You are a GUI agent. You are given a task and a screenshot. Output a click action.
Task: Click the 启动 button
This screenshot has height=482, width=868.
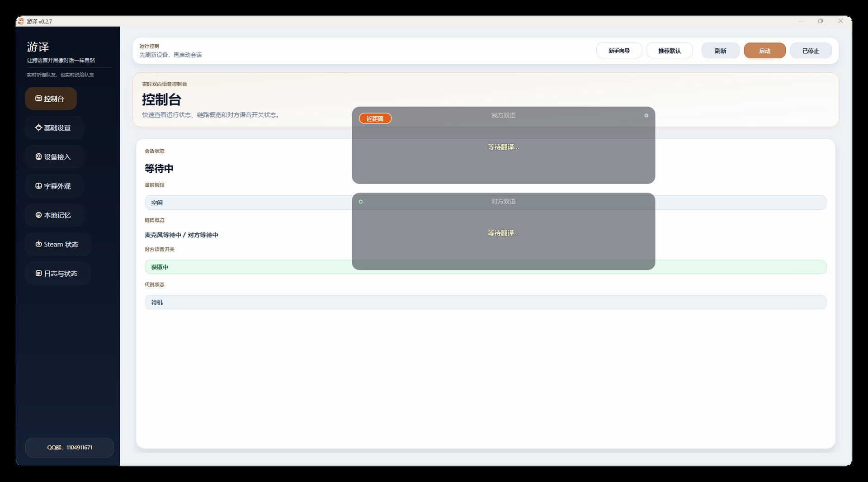click(764, 51)
